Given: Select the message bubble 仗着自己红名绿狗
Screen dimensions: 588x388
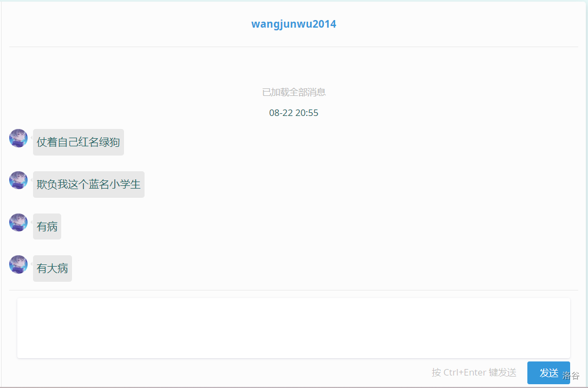Looking at the screenshot, I should click(79, 142).
